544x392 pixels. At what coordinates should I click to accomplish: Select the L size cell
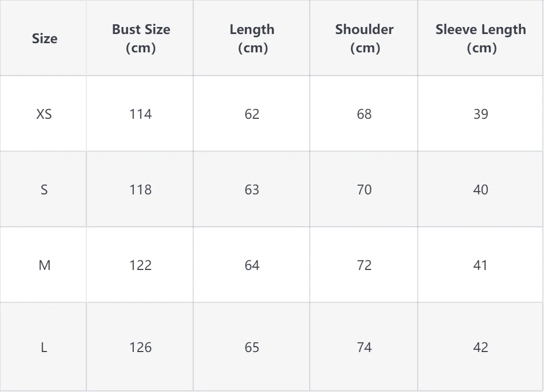coord(44,347)
